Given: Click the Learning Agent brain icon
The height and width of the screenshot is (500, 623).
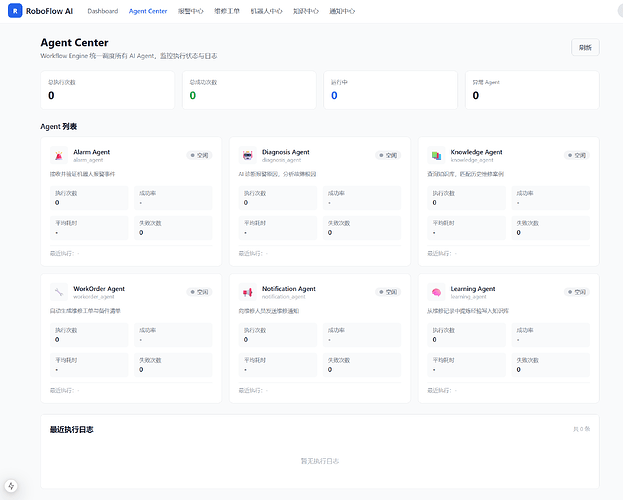Looking at the screenshot, I should 436,292.
